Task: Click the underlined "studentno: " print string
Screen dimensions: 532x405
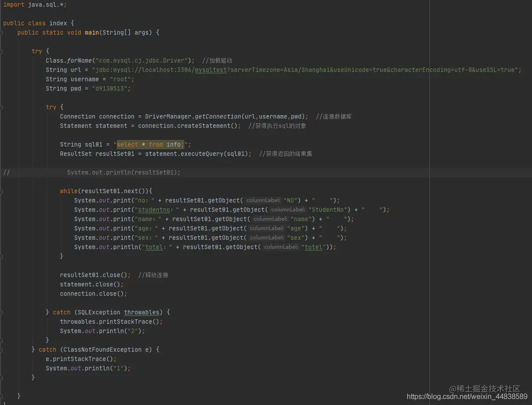Action: point(157,210)
